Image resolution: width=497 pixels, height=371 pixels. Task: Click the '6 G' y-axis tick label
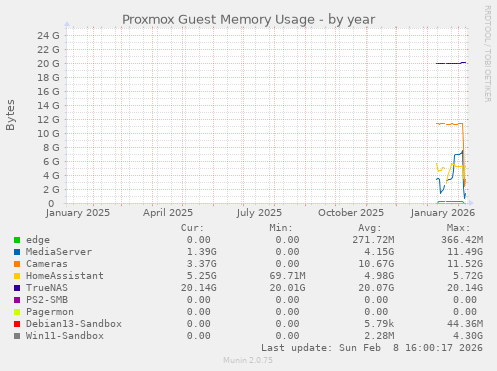click(x=51, y=161)
